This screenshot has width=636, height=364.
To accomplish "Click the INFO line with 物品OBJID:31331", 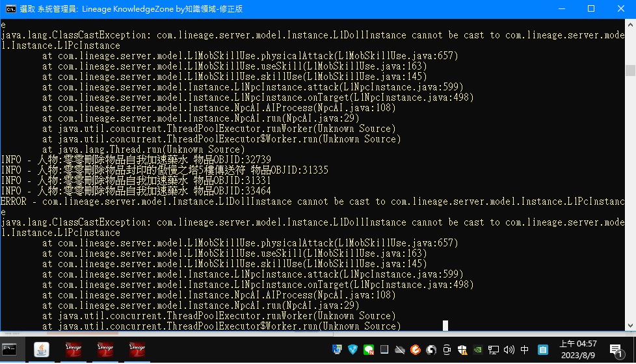I will coord(136,181).
